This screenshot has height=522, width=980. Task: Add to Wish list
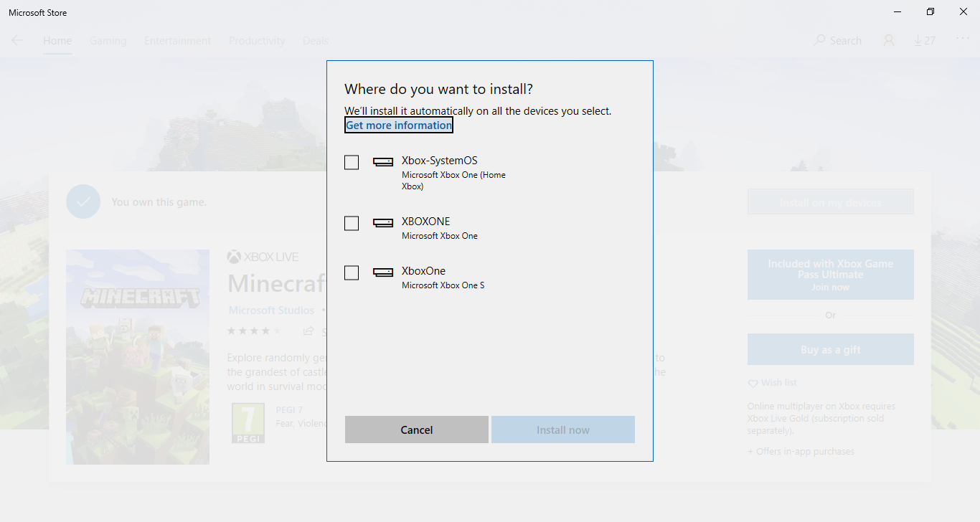tap(772, 383)
